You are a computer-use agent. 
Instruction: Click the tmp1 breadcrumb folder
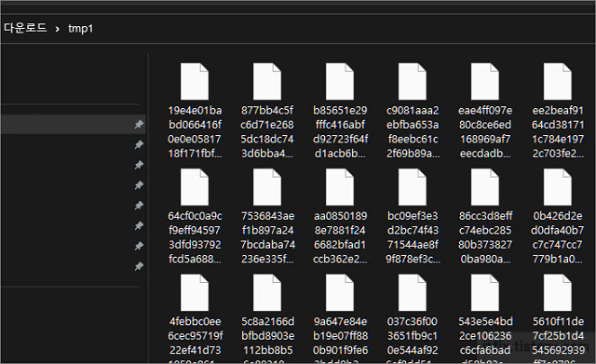tap(80, 29)
